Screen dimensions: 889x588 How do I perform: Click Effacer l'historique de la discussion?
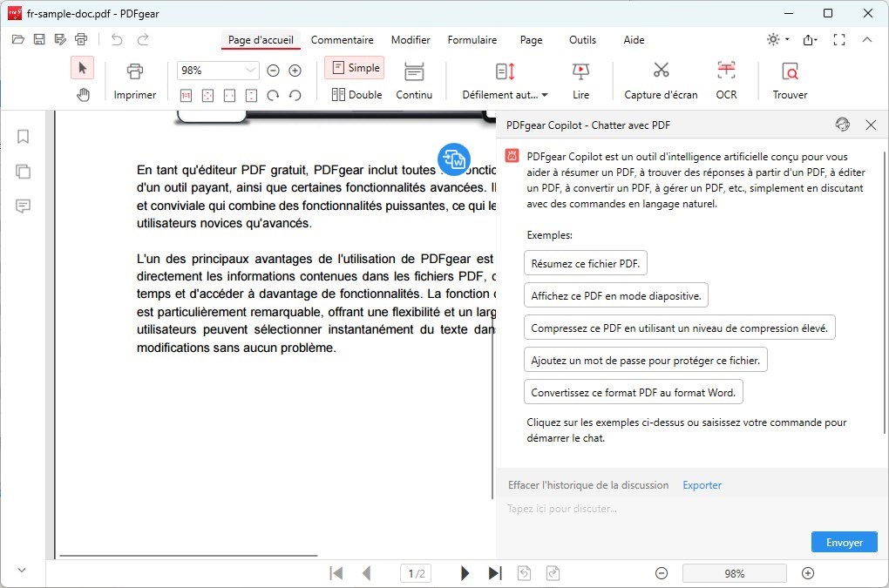coord(588,485)
